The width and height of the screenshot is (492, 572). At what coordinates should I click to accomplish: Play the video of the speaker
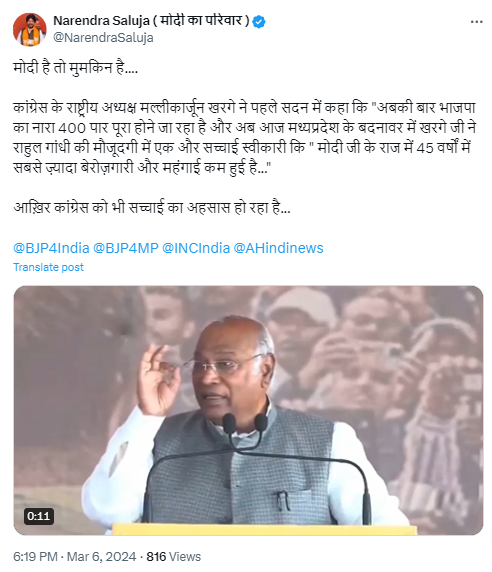pyautogui.click(x=248, y=410)
